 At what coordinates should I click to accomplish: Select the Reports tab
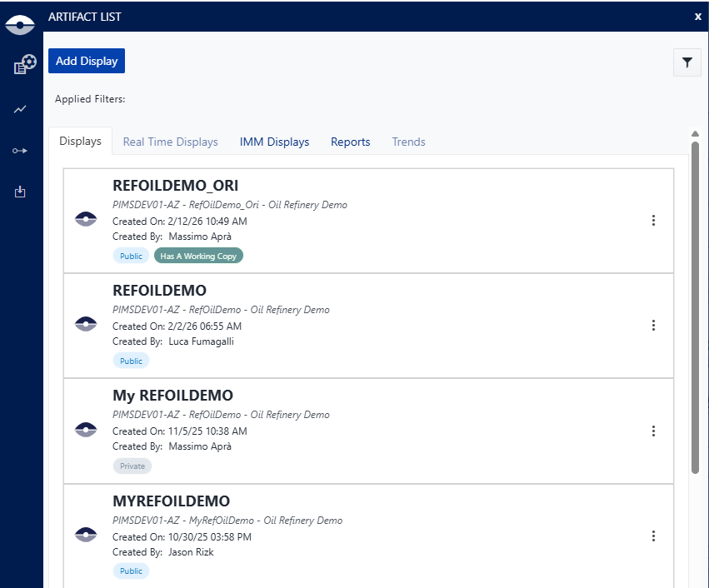tap(350, 142)
